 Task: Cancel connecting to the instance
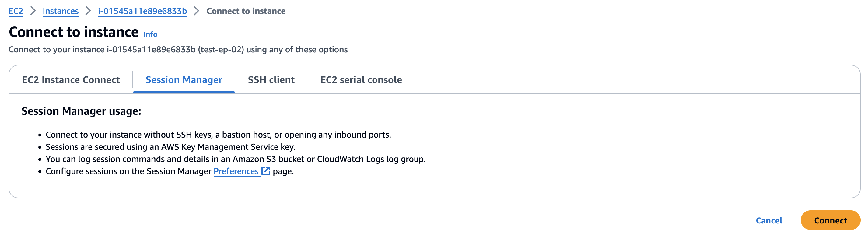768,220
